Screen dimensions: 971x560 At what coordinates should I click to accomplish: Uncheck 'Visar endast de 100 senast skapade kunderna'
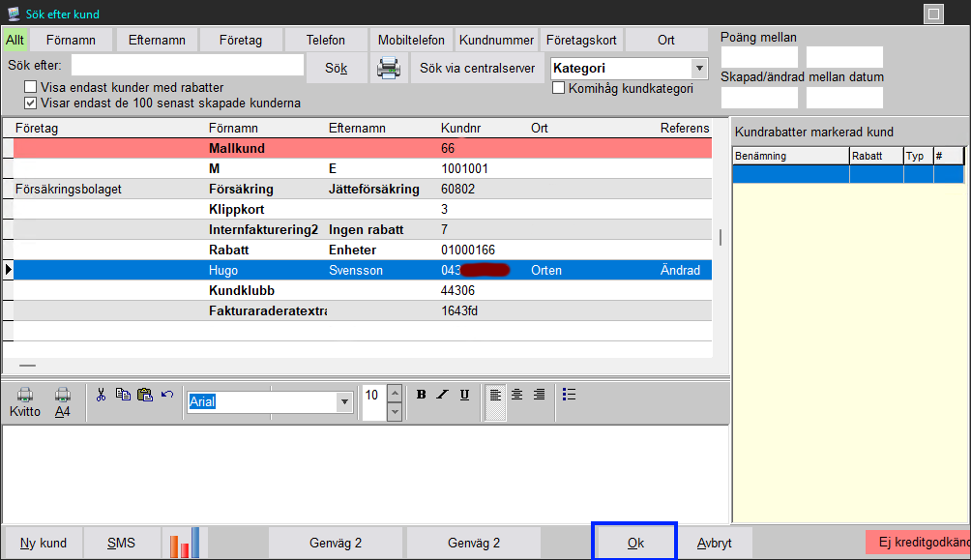[x=31, y=103]
